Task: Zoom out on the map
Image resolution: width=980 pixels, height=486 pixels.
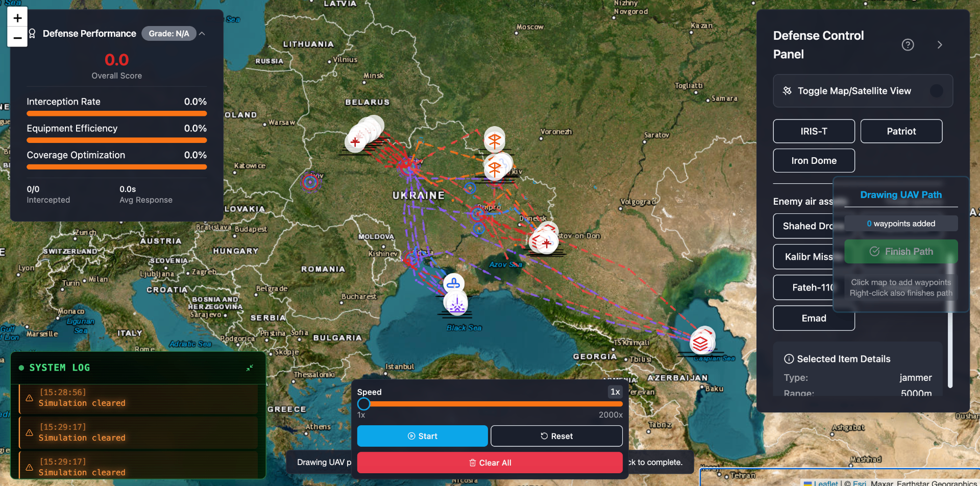Action: point(17,38)
